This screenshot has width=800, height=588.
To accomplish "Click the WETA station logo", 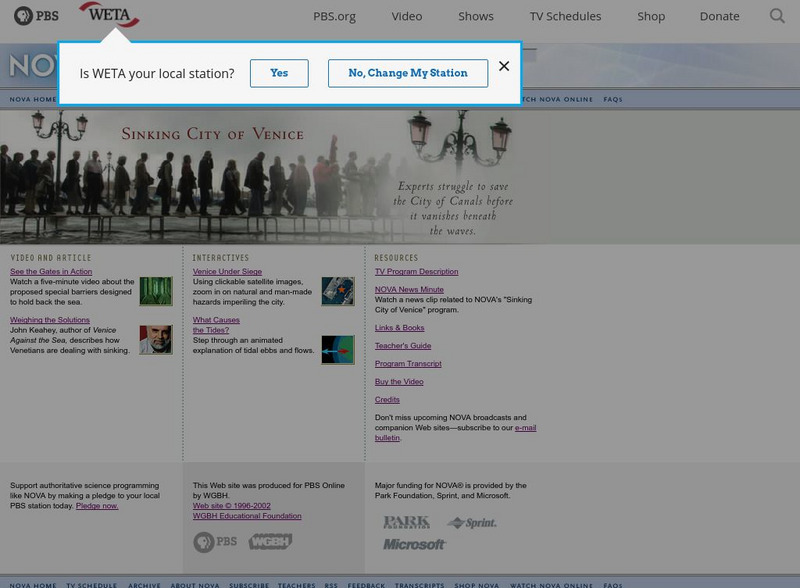I will pos(108,15).
